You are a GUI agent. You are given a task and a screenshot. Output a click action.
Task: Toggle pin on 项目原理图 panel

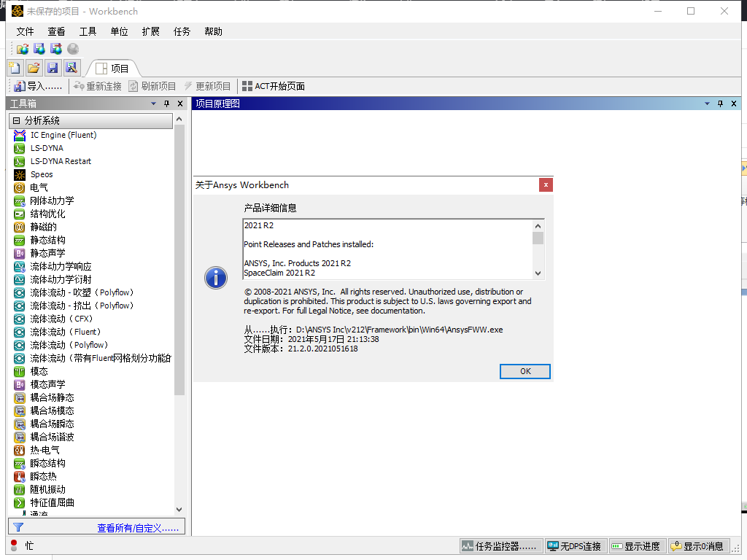pyautogui.click(x=720, y=104)
